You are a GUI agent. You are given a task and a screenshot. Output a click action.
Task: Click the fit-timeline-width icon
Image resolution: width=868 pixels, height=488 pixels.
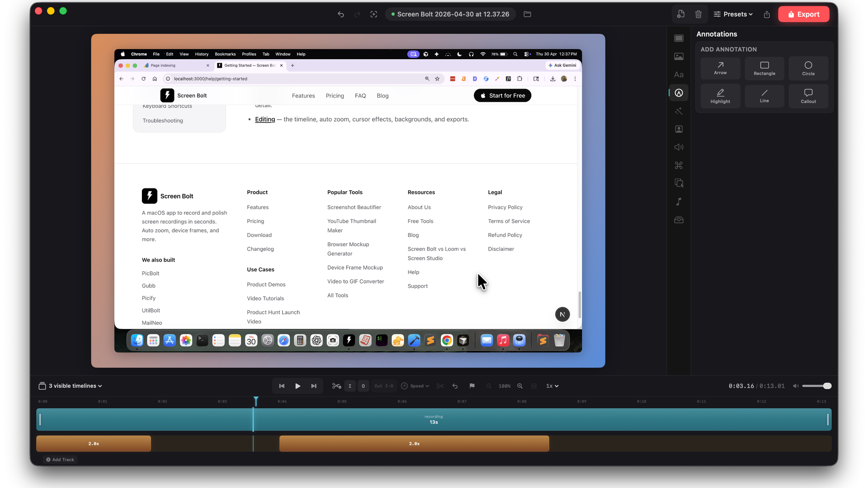click(x=534, y=386)
